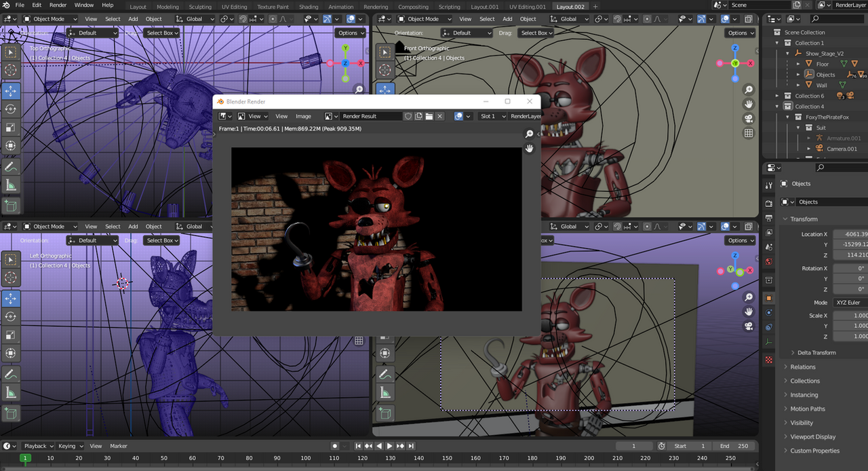Open the Keying dropdown in the timeline
868x471 pixels.
(x=71, y=446)
